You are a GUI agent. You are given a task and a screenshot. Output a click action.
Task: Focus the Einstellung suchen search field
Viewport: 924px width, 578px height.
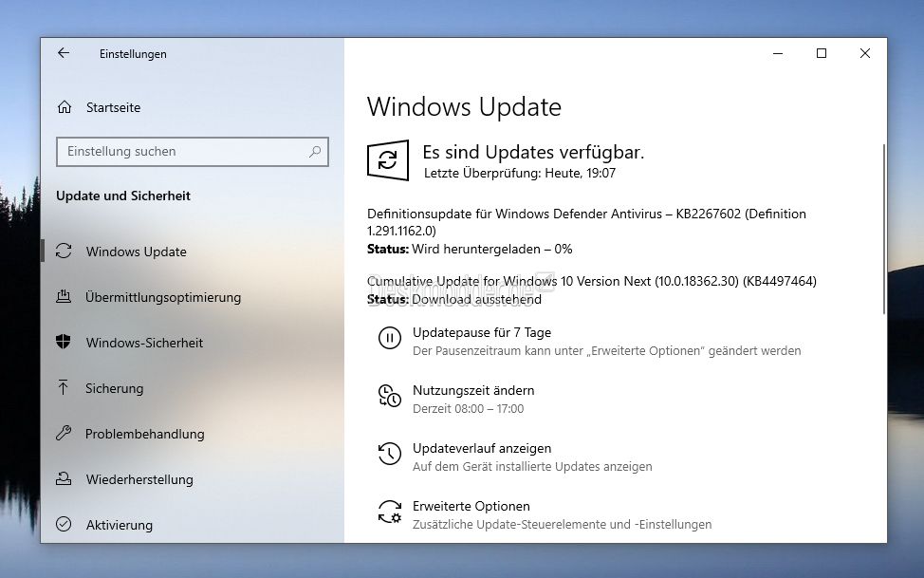pyautogui.click(x=193, y=152)
